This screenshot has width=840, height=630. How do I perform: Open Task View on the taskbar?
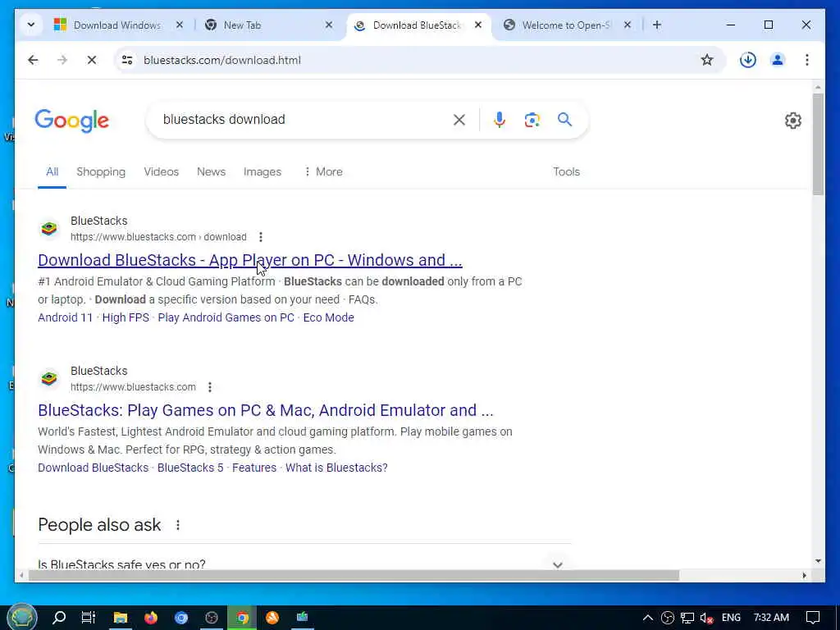[x=89, y=618]
